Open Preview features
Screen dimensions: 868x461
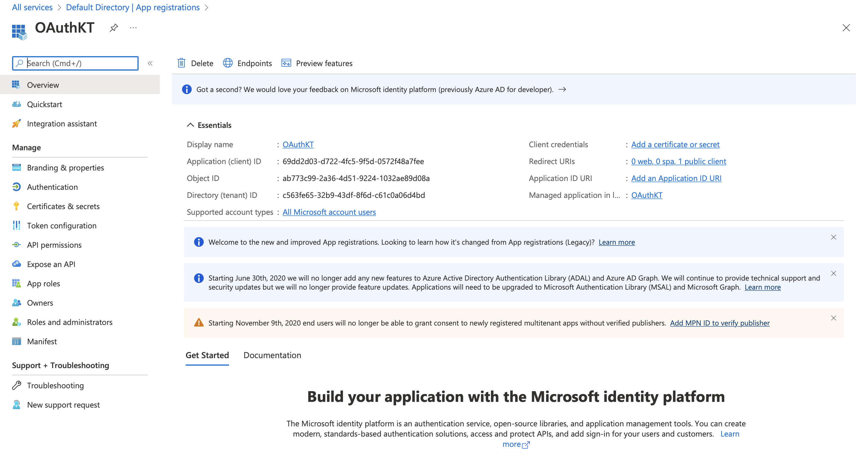tap(317, 63)
